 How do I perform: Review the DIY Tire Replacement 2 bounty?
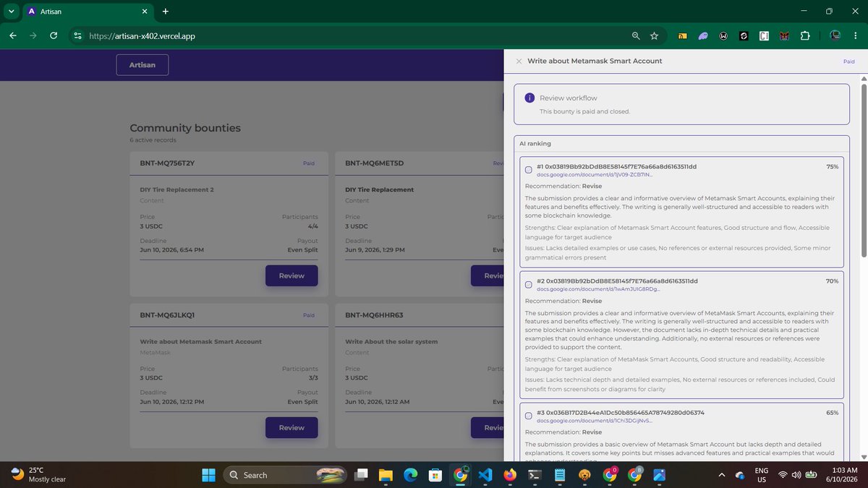pyautogui.click(x=292, y=275)
